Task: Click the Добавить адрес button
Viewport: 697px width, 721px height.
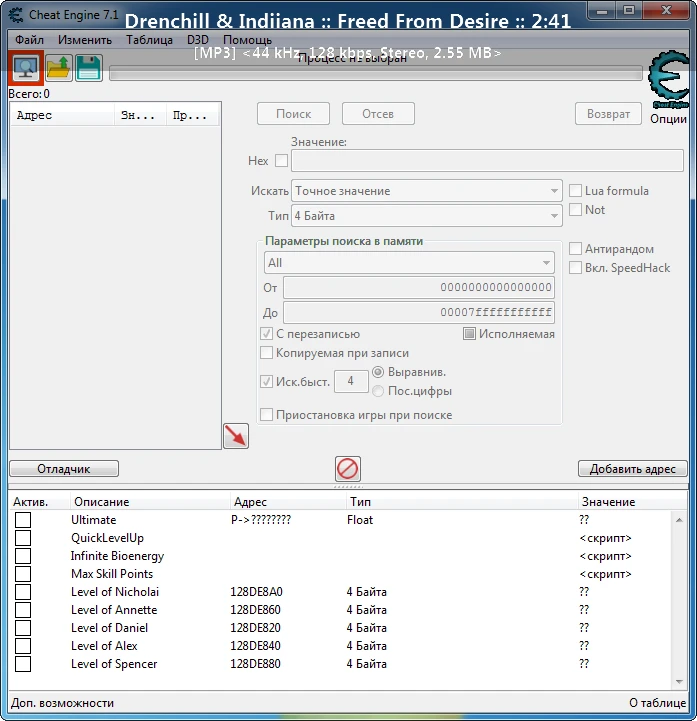Action: pyautogui.click(x=633, y=469)
